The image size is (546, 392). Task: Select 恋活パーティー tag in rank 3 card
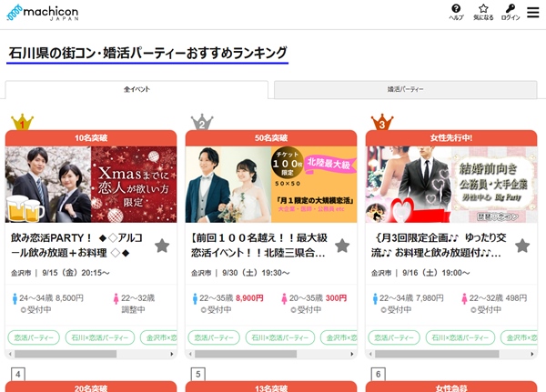394,337
